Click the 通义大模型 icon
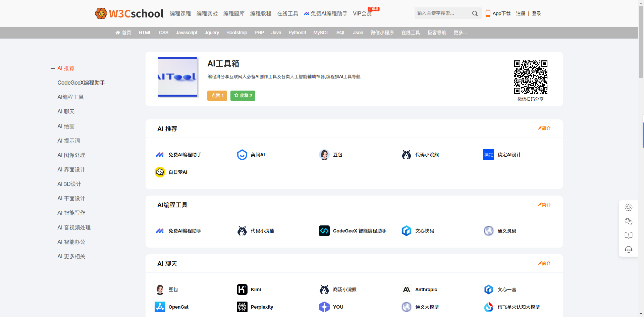644x317 pixels. click(406, 307)
